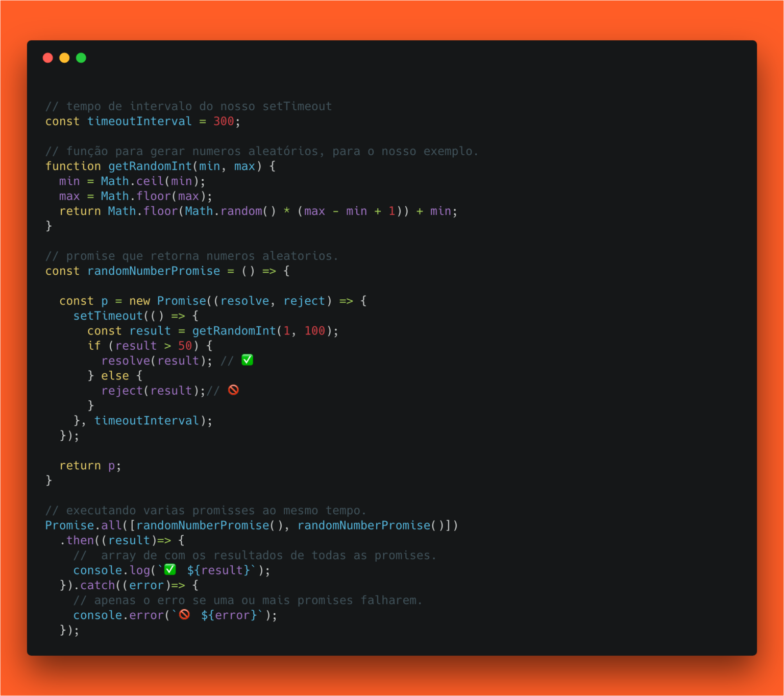The image size is (784, 696).
Task: Select the comment about executando varias promisses
Action: tap(205, 510)
